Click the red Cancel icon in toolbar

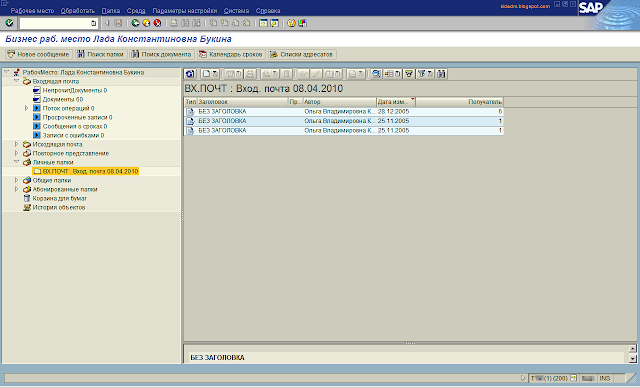[x=158, y=23]
